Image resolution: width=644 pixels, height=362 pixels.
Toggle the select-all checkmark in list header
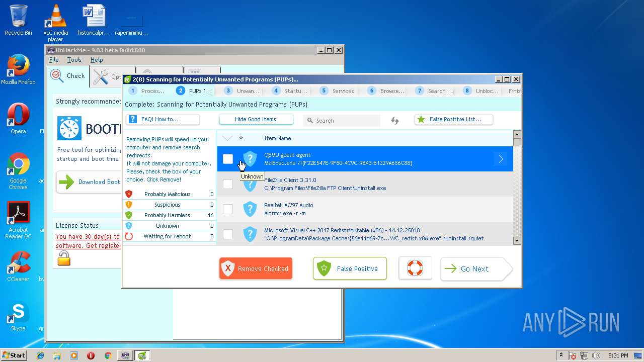point(227,138)
